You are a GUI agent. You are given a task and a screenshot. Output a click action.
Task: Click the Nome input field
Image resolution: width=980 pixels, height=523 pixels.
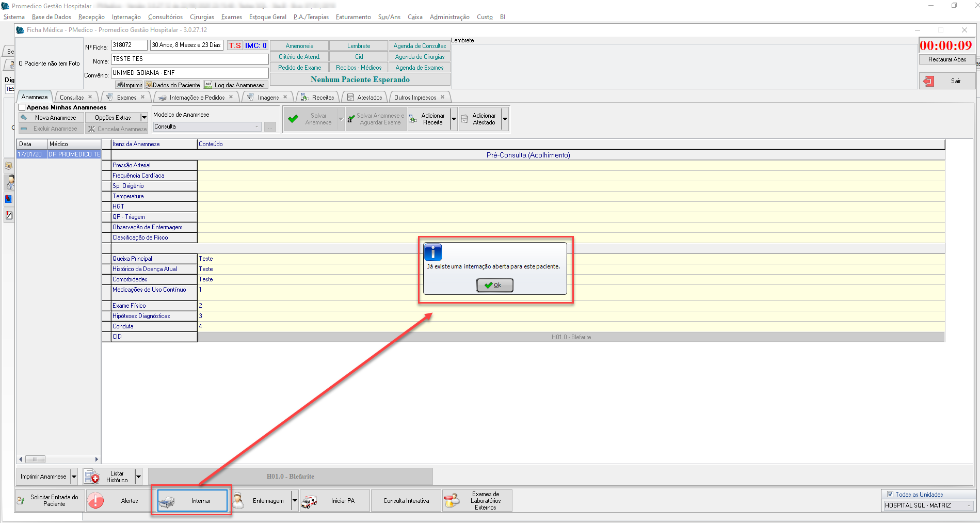(189, 59)
